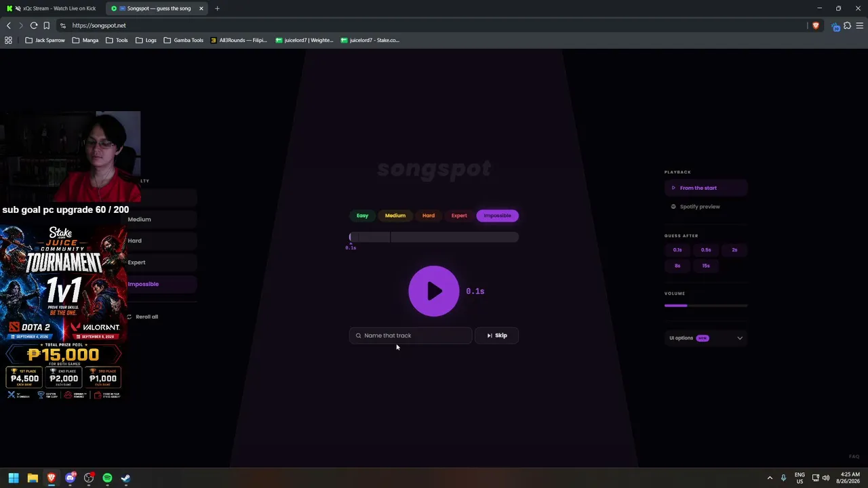Viewport: 868px width, 488px height.
Task: Open the Windows Start menu
Action: pos(14,478)
